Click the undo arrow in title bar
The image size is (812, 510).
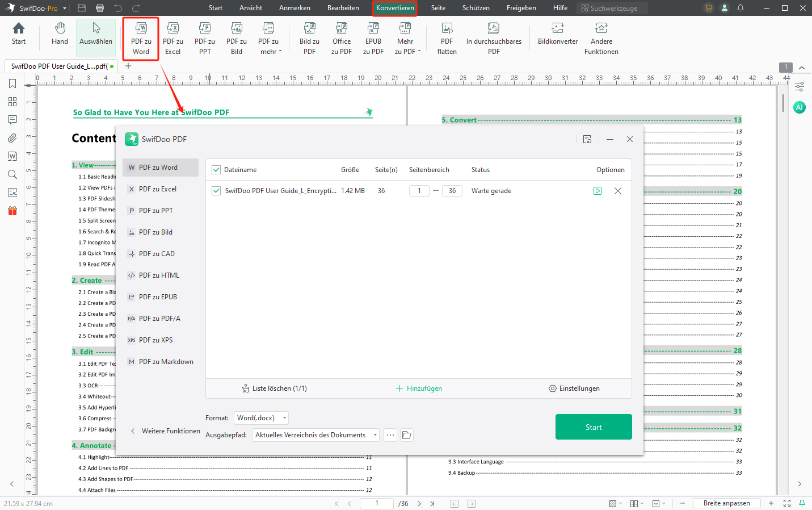coord(118,8)
